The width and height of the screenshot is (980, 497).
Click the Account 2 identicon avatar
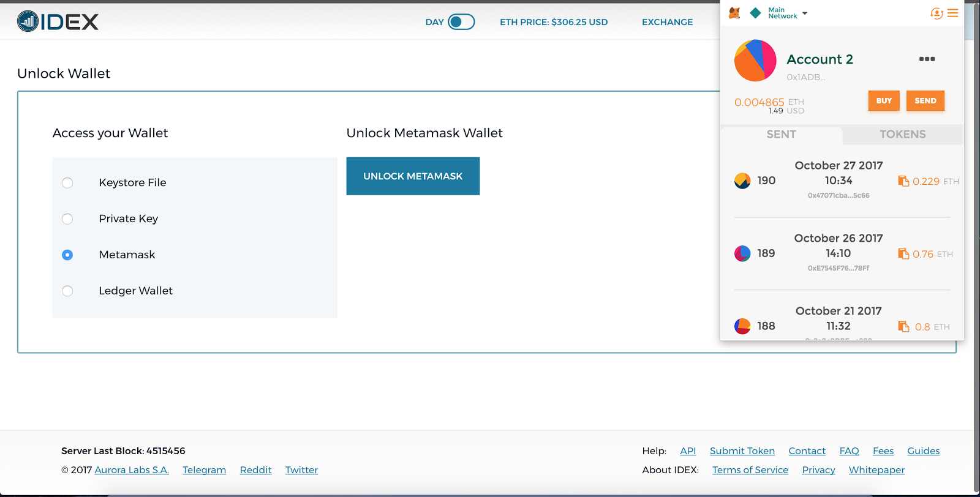coord(755,61)
